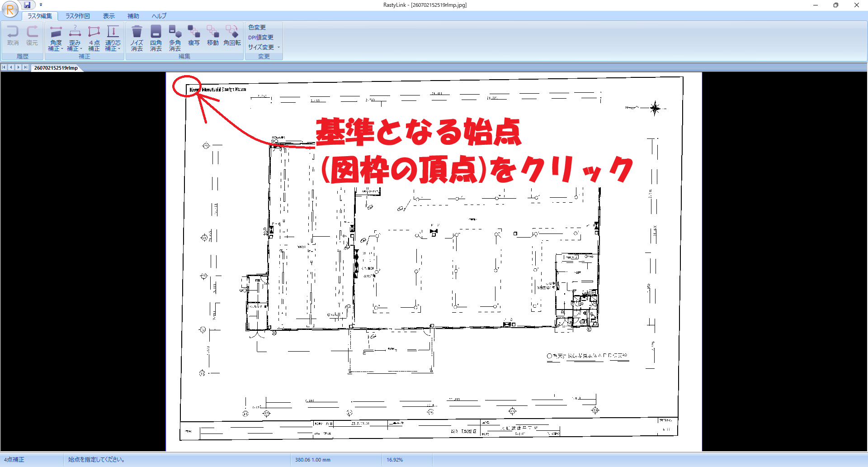Select the 260702152519rlmp document tab
Screen dimensions: 868x467
pyautogui.click(x=56, y=68)
